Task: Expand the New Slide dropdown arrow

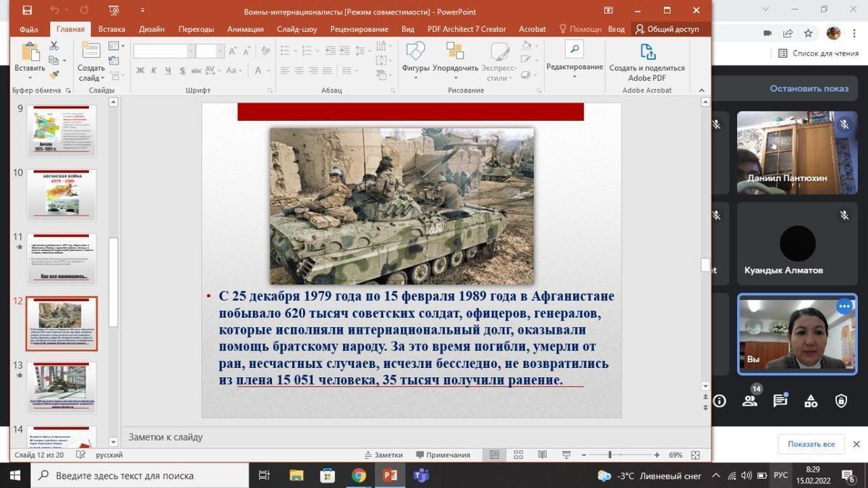Action: [92, 78]
